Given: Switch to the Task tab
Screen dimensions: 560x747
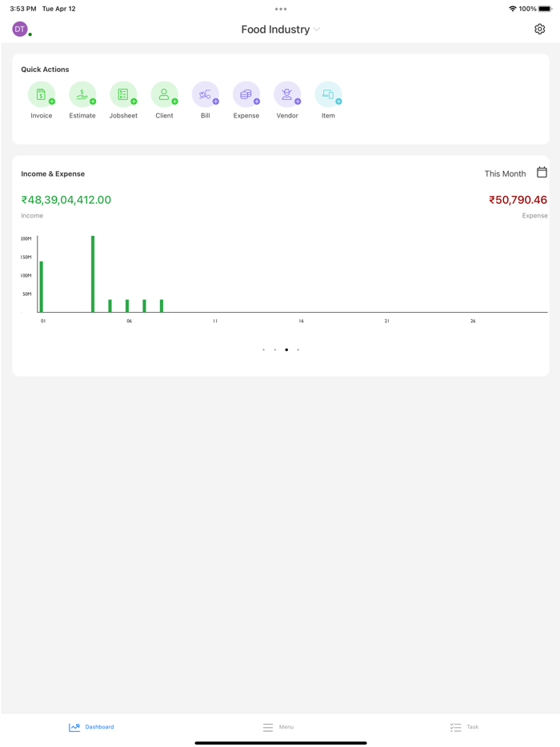Looking at the screenshot, I should tap(464, 727).
